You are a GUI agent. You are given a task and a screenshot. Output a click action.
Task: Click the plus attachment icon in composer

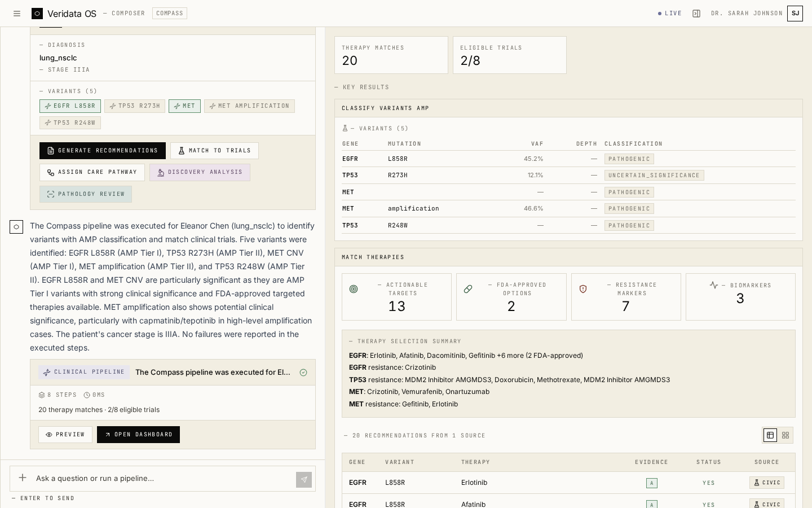coord(23,478)
